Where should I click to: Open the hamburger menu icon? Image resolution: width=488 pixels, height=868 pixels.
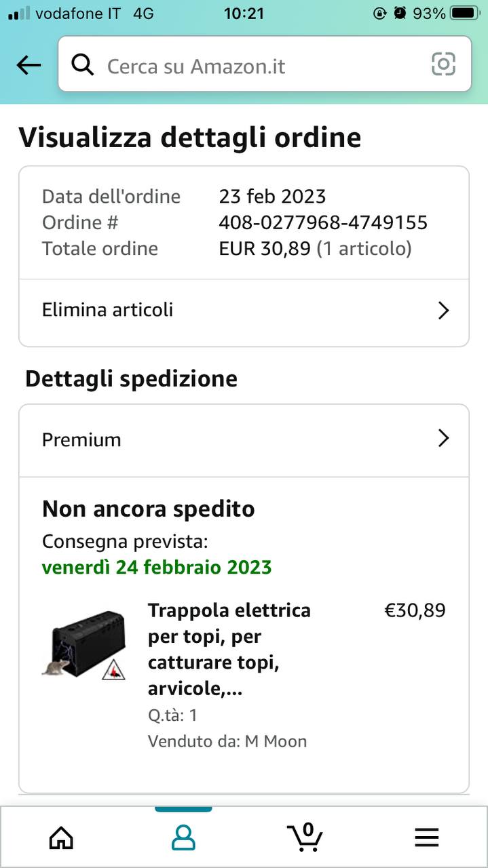click(x=427, y=838)
